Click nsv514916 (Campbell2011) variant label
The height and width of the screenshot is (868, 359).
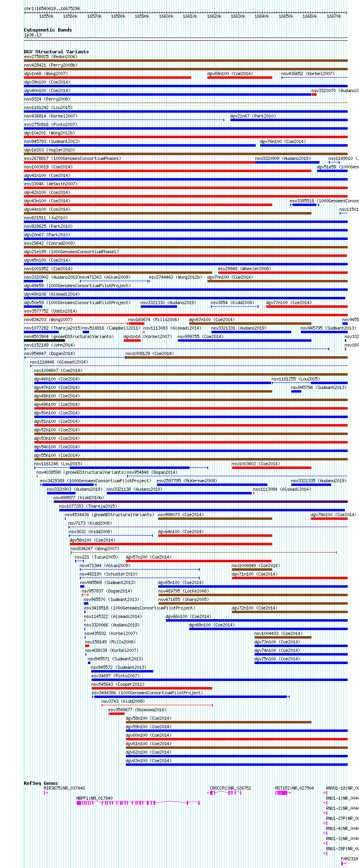pos(111,328)
